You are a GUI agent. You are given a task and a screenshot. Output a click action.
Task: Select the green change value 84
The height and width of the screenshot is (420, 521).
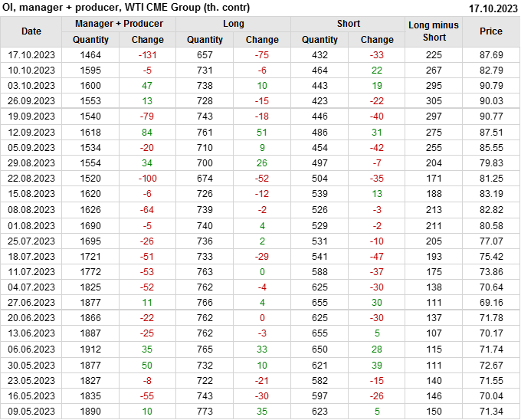[147, 132]
